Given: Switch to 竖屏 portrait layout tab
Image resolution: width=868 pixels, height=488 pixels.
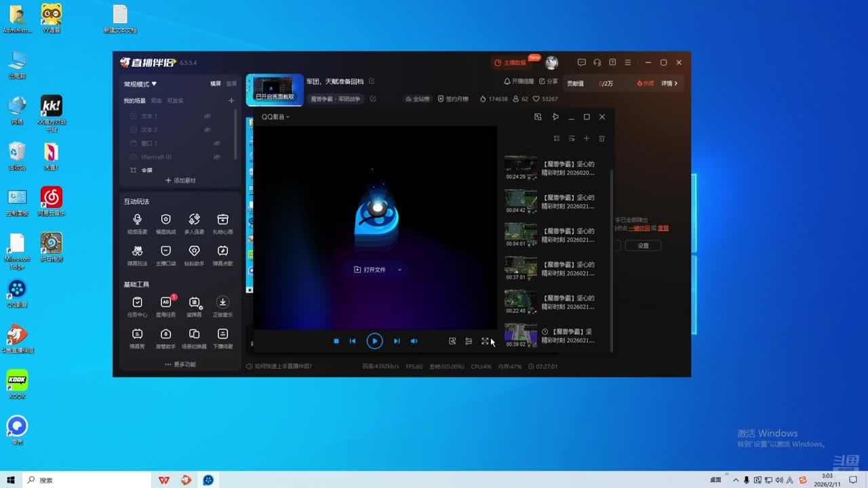Looking at the screenshot, I should point(231,84).
